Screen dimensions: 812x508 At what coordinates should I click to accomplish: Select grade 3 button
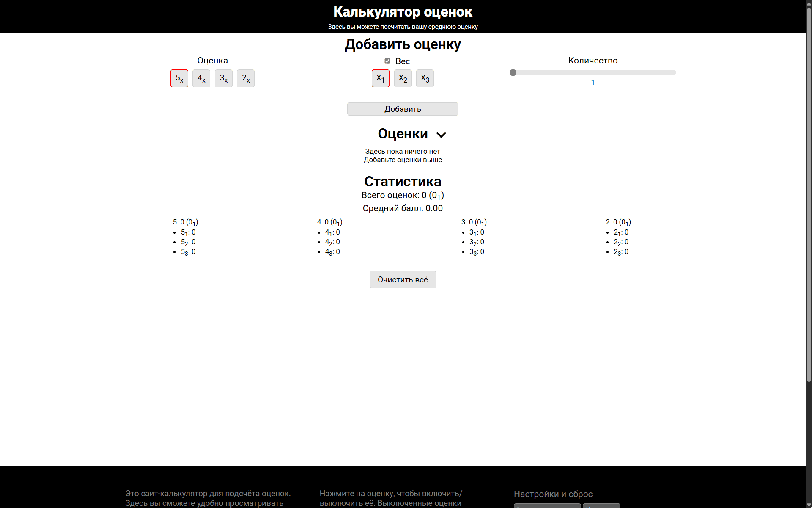(224, 78)
